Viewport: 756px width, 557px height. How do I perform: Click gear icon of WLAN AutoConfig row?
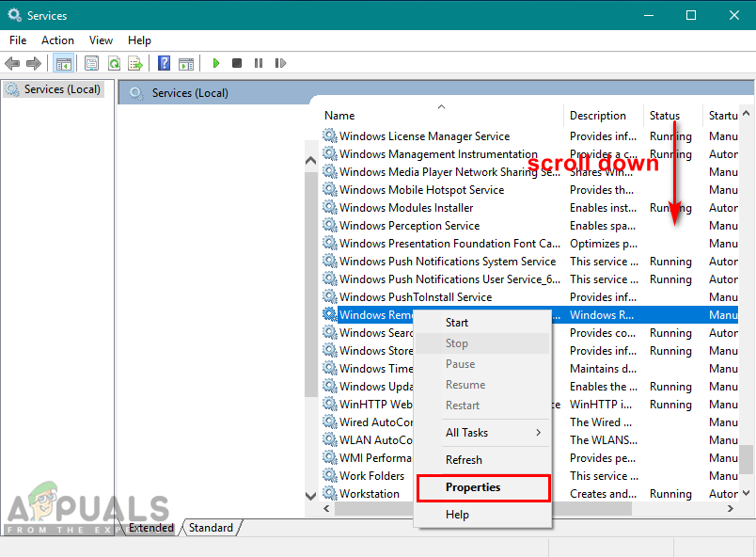pyautogui.click(x=330, y=439)
